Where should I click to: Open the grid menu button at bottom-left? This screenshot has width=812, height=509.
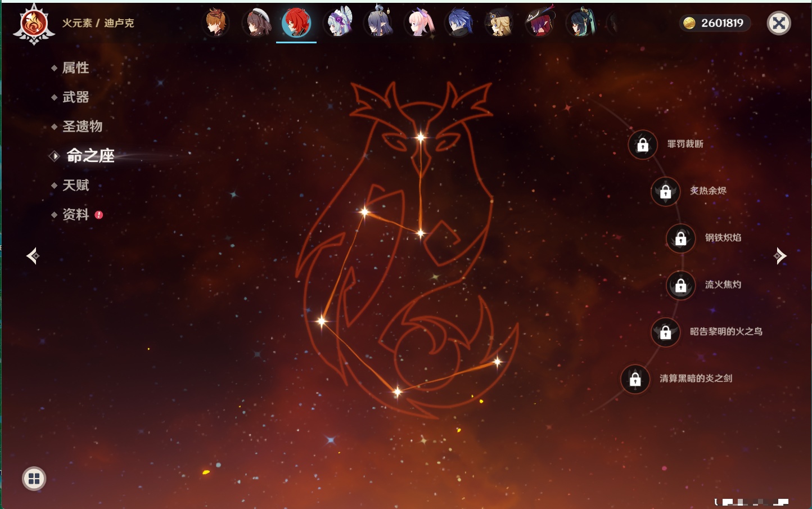pyautogui.click(x=34, y=479)
